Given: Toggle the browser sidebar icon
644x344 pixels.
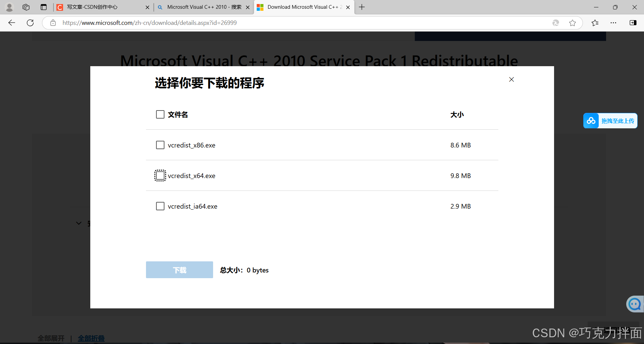Looking at the screenshot, I should [633, 23].
